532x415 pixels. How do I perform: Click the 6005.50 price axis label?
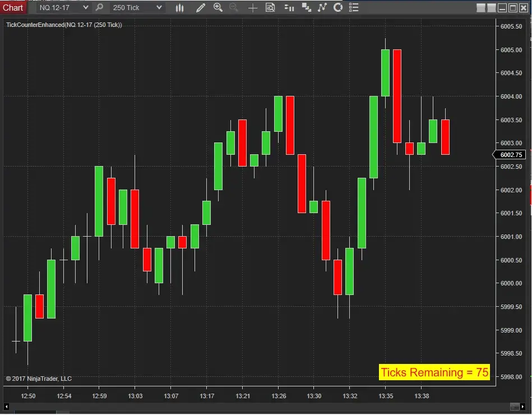511,26
